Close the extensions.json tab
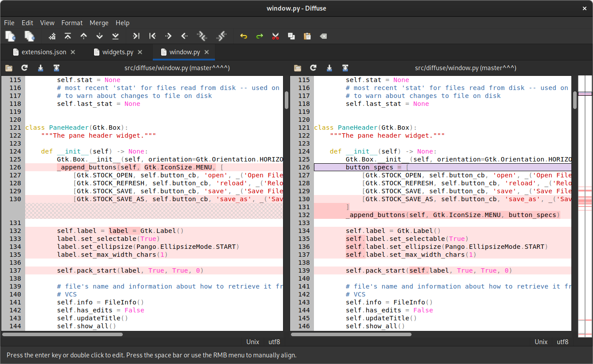 click(73, 52)
